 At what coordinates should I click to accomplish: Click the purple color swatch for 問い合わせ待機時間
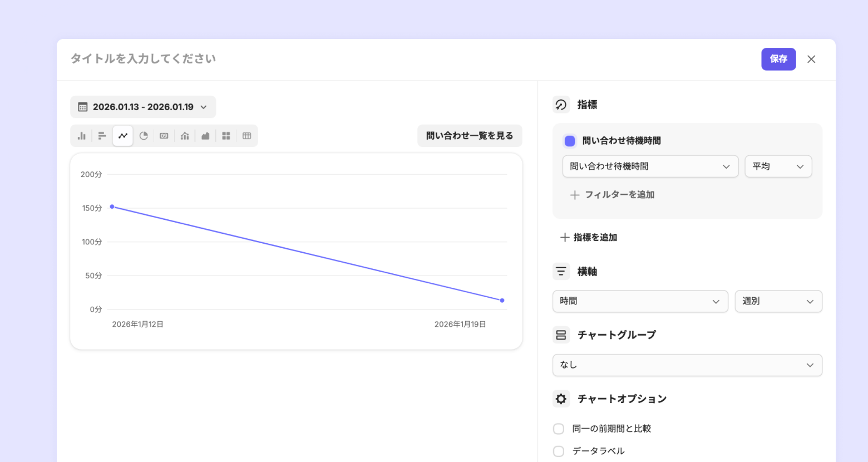(570, 141)
